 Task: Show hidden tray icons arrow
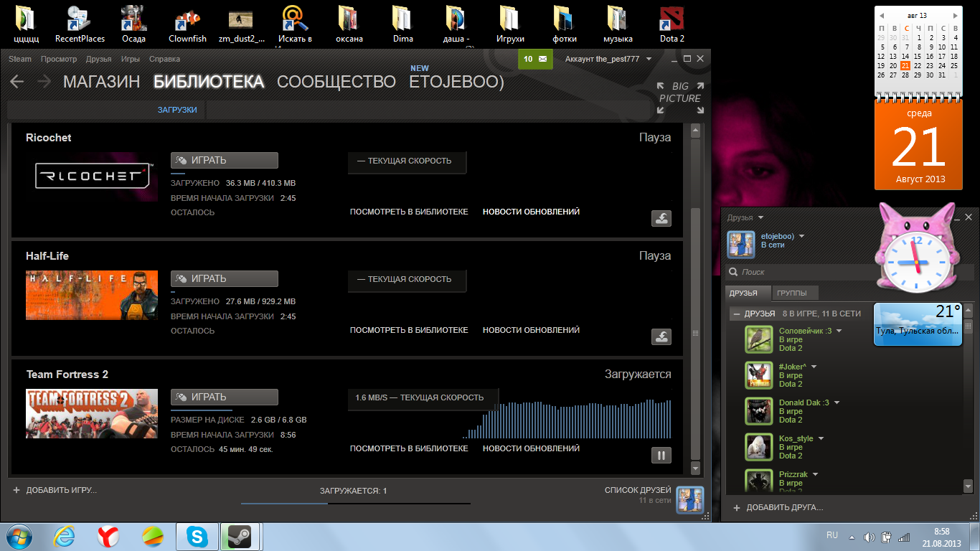point(852,537)
